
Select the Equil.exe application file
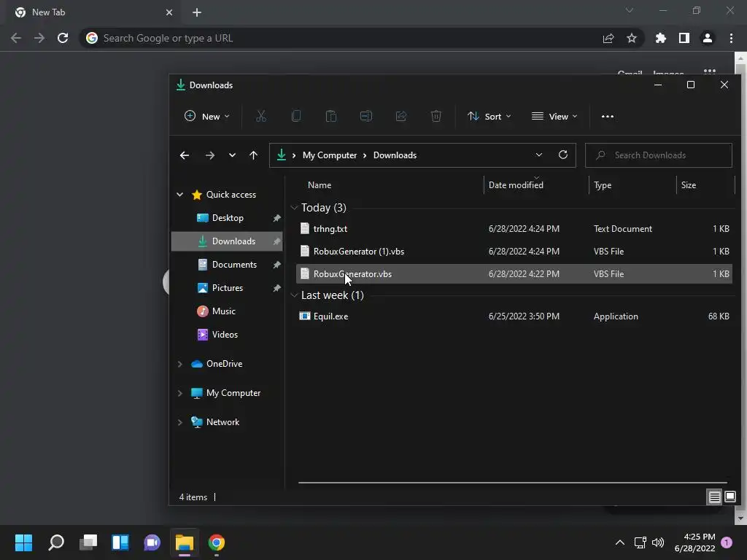click(514, 316)
